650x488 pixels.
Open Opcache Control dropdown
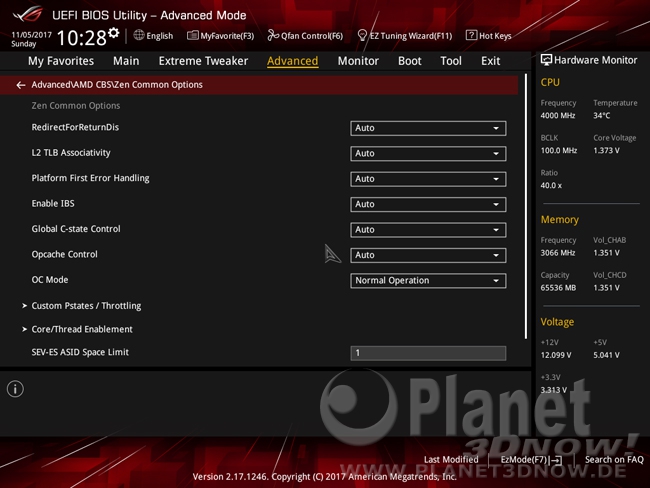tap(428, 255)
